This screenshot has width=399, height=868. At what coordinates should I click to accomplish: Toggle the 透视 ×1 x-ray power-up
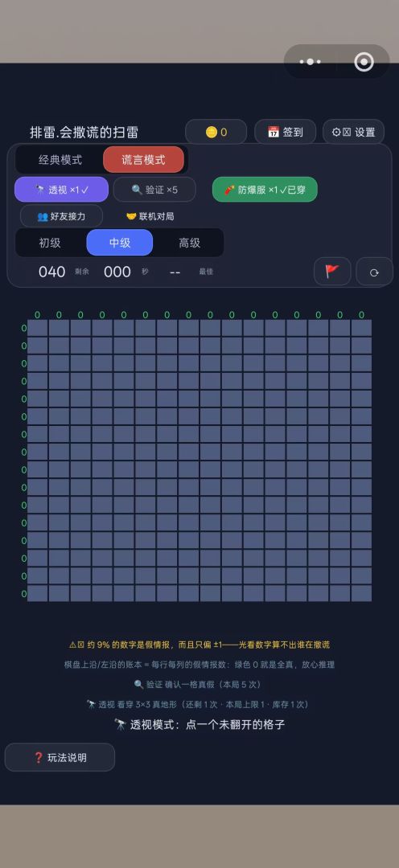point(61,190)
